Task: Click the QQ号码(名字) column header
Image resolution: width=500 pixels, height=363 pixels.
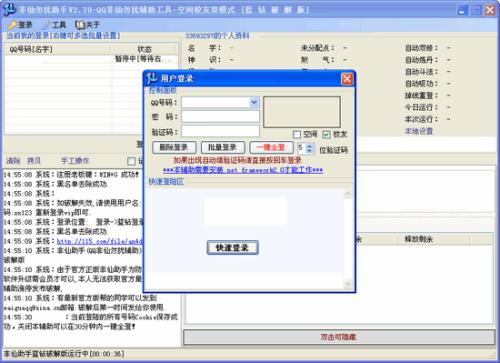Action: (58, 49)
